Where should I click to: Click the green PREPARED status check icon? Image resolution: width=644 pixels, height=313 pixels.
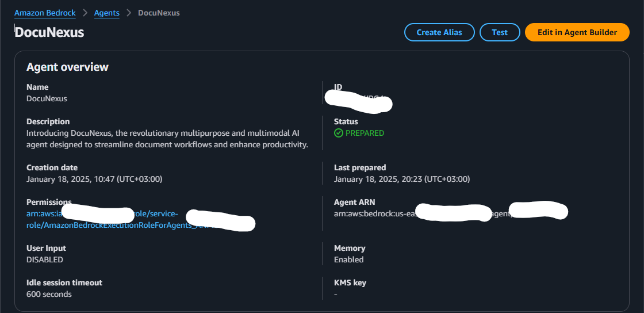pos(339,133)
